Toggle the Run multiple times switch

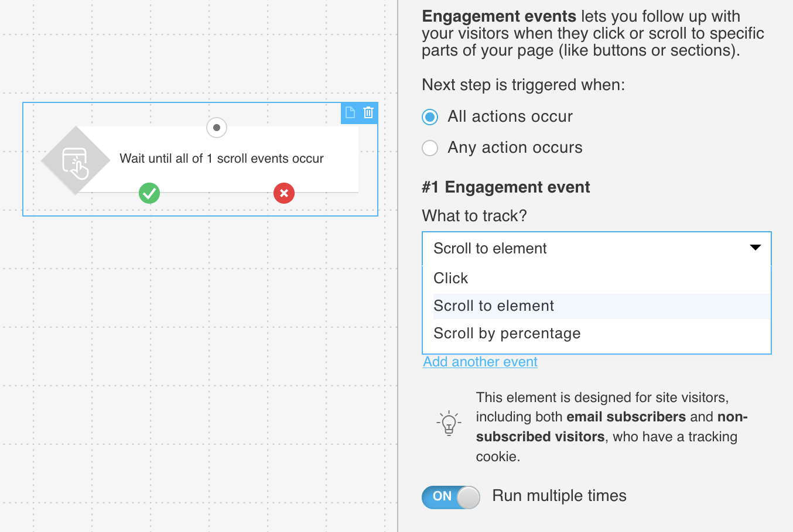[x=450, y=497]
